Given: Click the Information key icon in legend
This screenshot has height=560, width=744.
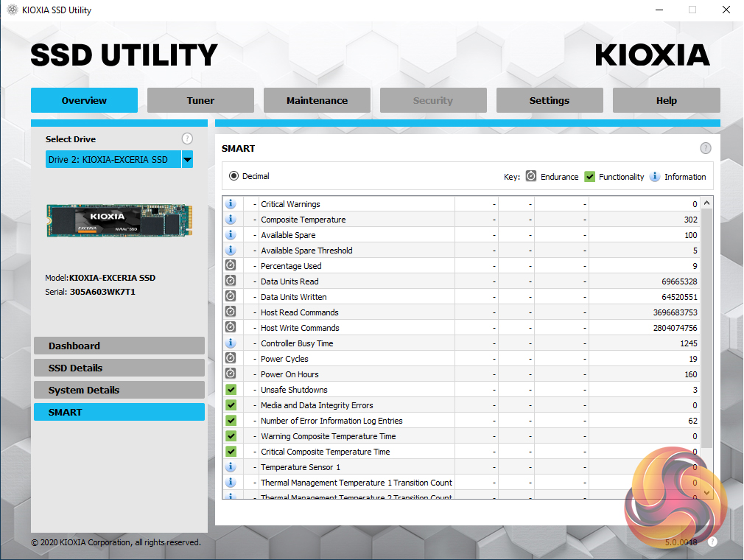Looking at the screenshot, I should click(655, 176).
